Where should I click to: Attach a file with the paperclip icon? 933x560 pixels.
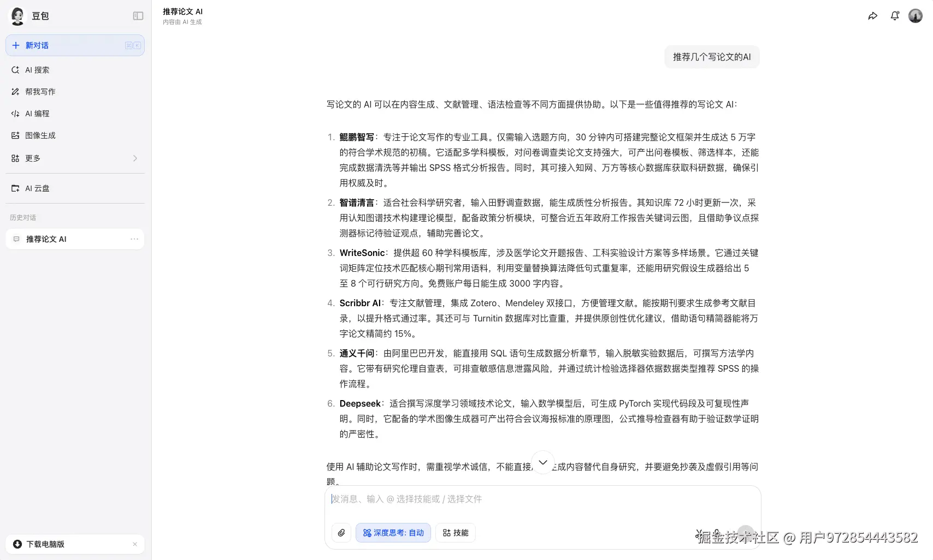coord(341,533)
